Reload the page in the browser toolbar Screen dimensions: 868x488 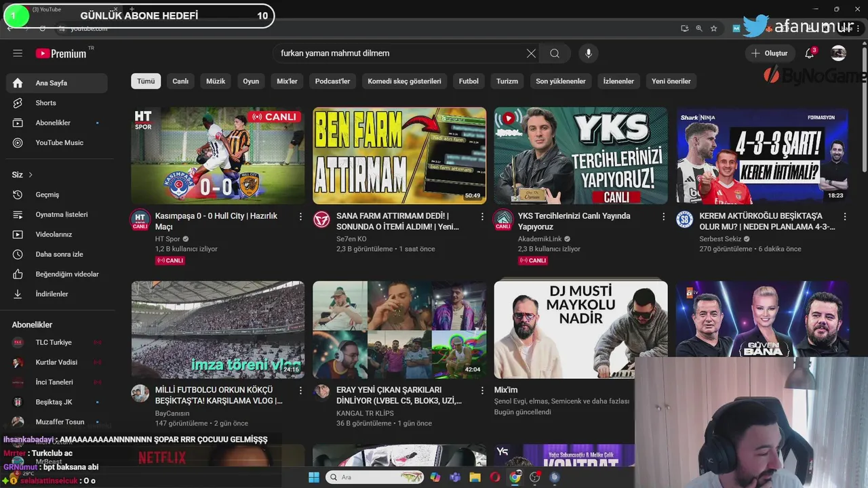pos(43,28)
